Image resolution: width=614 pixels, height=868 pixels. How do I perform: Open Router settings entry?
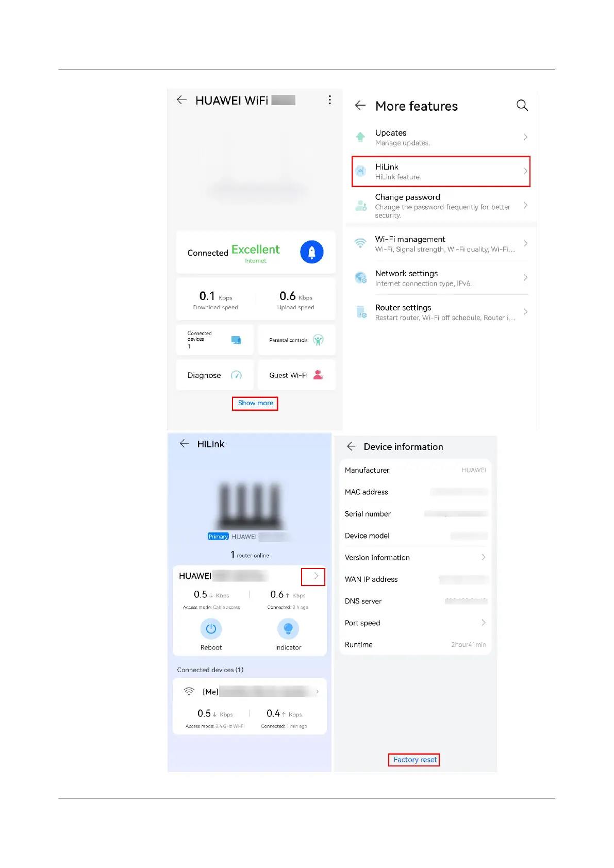click(441, 312)
